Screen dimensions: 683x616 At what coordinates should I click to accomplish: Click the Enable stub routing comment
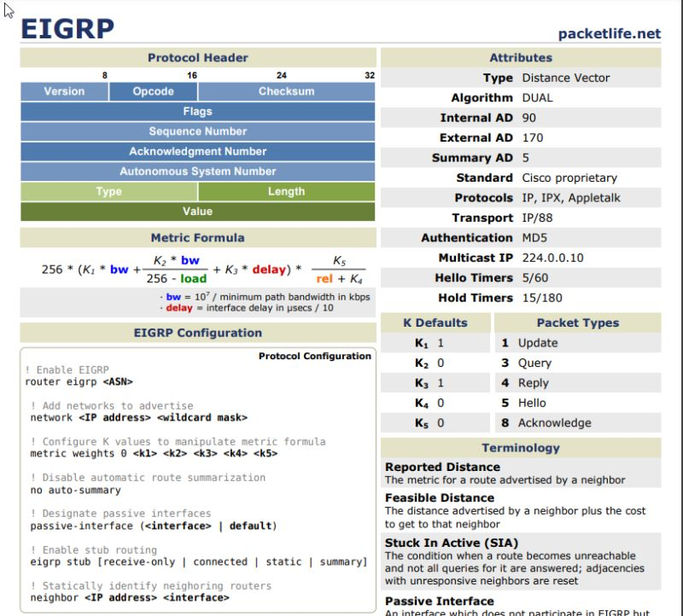pos(94,549)
